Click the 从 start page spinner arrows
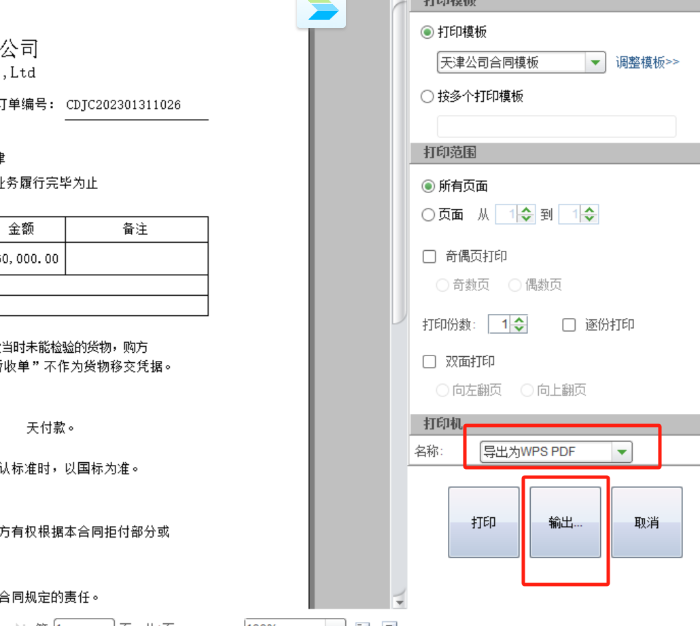The width and height of the screenshot is (700, 626). [527, 214]
